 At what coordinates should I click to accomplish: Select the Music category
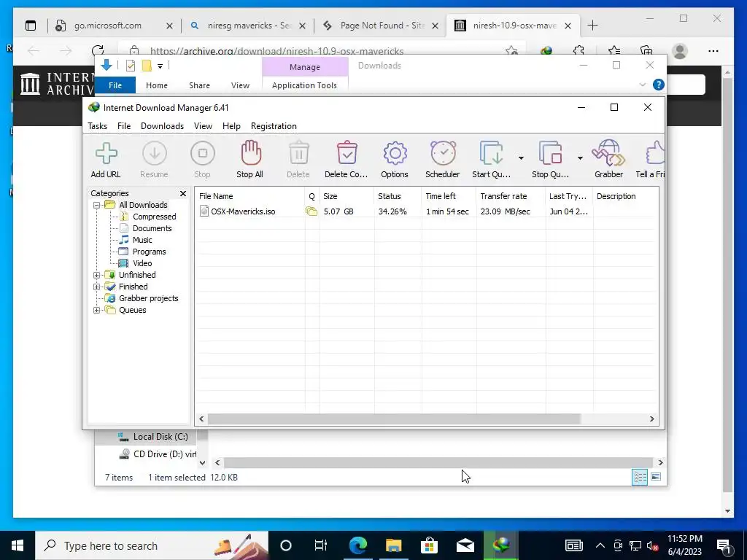[x=142, y=240]
